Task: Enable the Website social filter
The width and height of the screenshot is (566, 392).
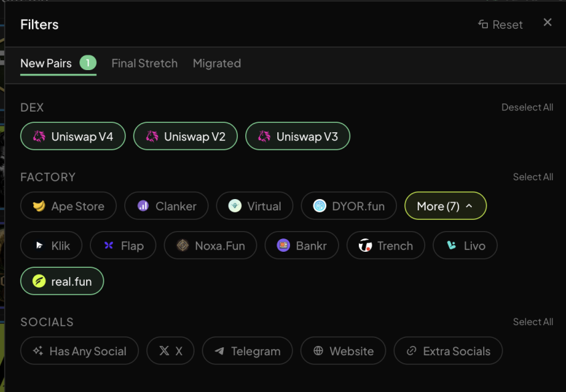Action: coord(343,351)
